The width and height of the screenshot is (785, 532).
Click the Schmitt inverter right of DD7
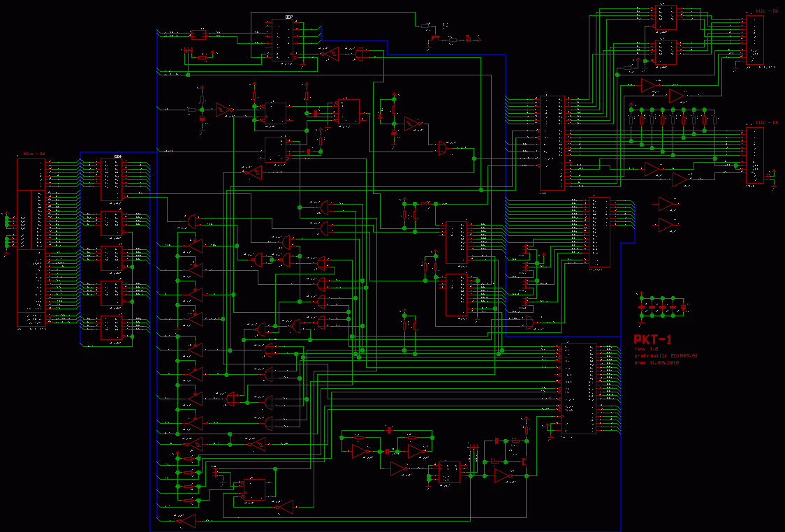330,53
